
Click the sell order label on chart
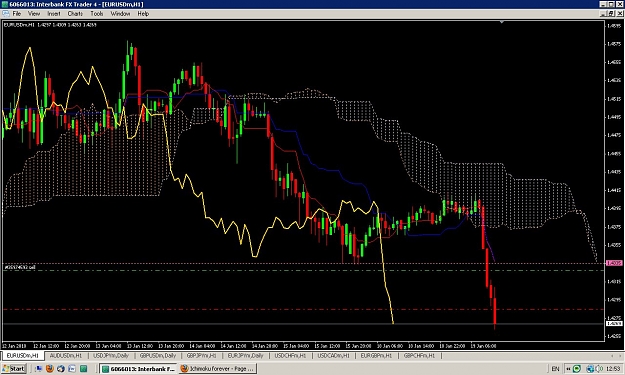pyautogui.click(x=20, y=267)
